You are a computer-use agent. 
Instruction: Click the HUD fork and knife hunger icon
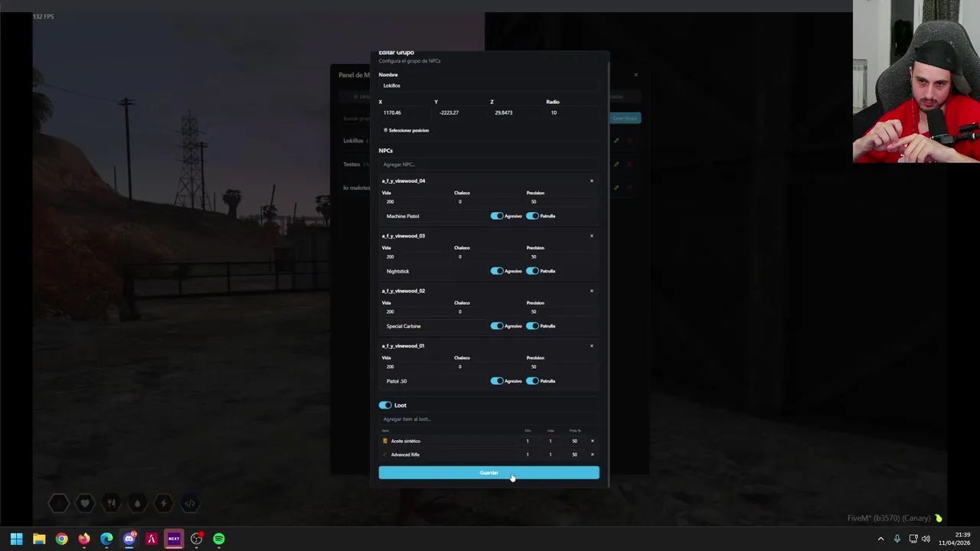(x=111, y=504)
